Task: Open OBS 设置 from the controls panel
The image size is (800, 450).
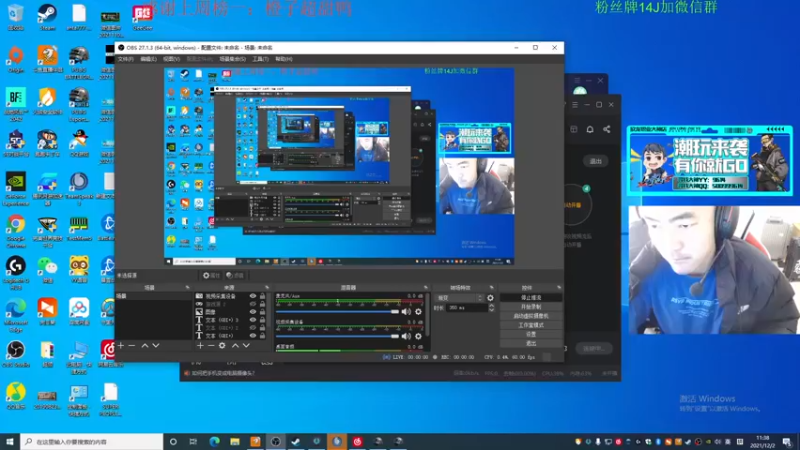Action: tap(531, 334)
